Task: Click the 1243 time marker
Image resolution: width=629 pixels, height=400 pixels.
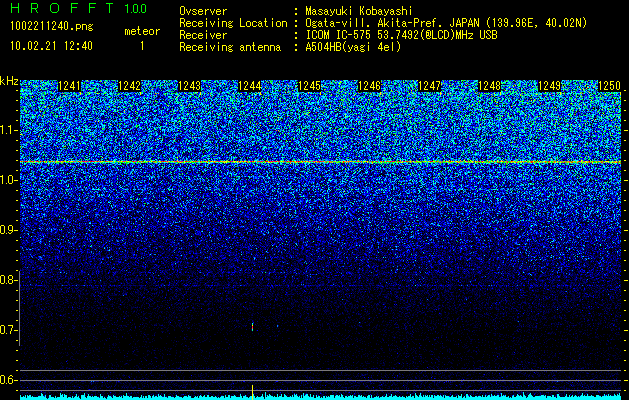Action: 189,86
